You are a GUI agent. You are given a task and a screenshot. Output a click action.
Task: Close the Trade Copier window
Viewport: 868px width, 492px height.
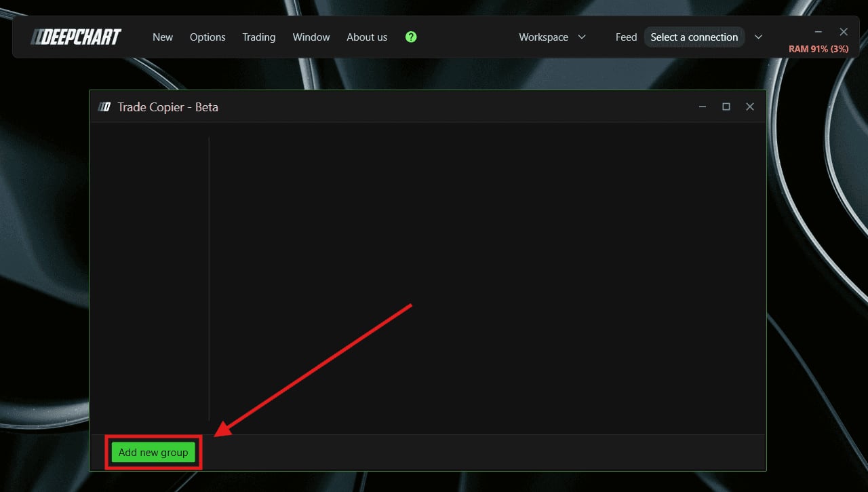pyautogui.click(x=750, y=107)
